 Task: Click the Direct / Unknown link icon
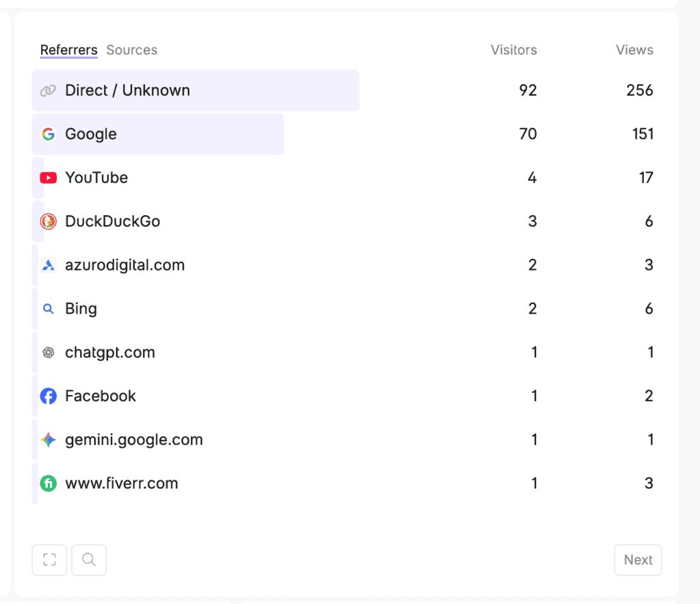(47, 90)
